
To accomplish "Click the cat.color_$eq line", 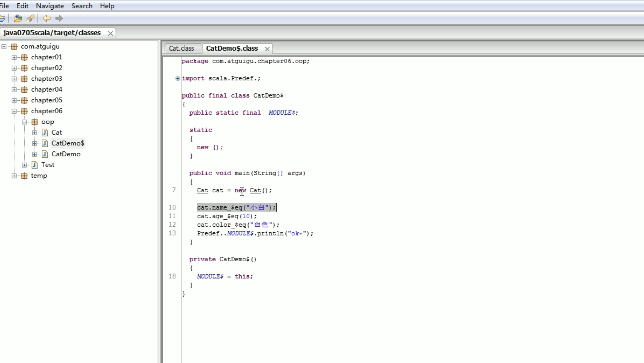I will click(x=238, y=225).
